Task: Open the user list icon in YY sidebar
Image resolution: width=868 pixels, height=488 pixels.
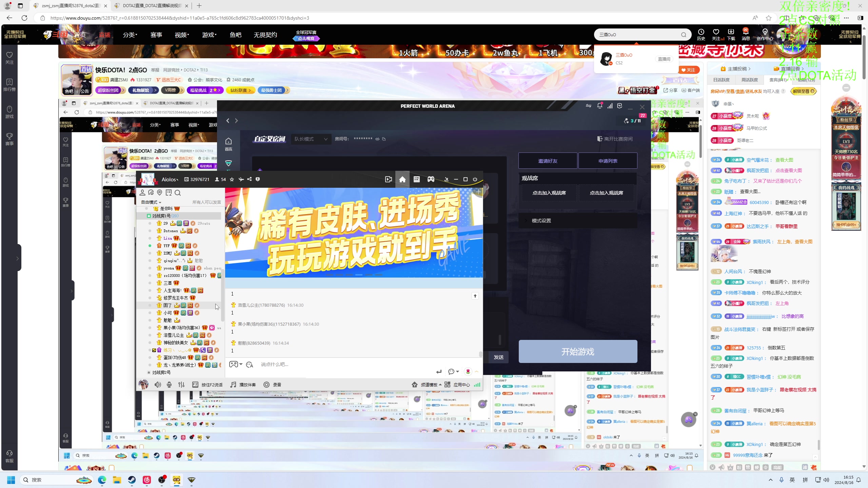Action: point(142,192)
